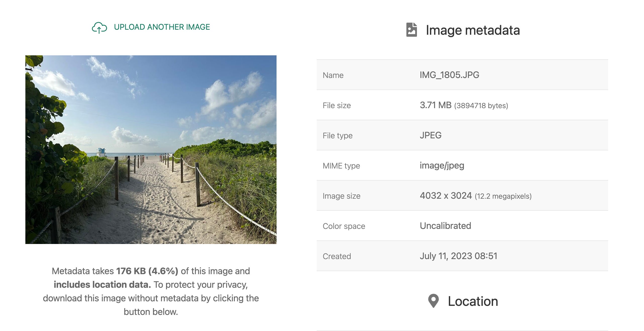Click the beach photo preview thumbnail
Screen dimensions: 644x331
pyautogui.click(x=151, y=149)
